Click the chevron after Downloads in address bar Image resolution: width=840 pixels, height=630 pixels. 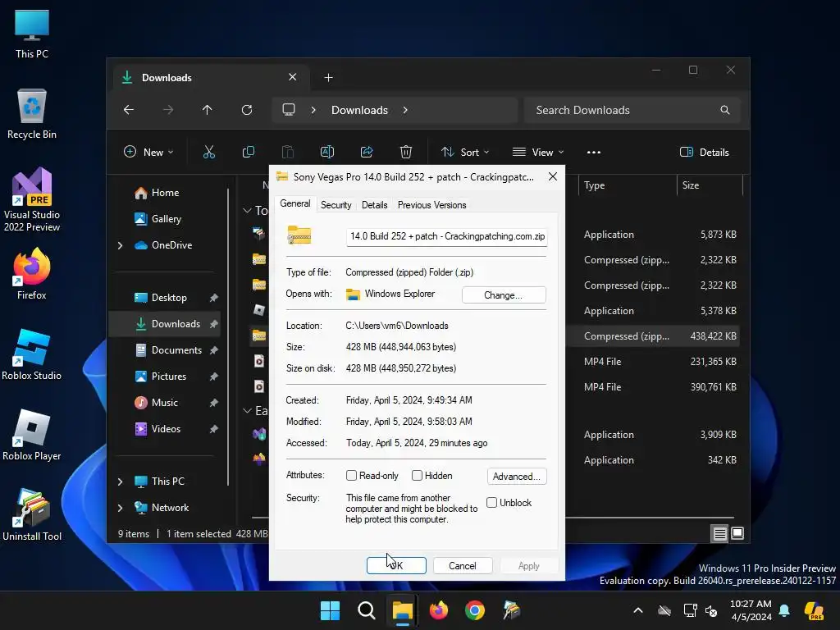point(405,110)
